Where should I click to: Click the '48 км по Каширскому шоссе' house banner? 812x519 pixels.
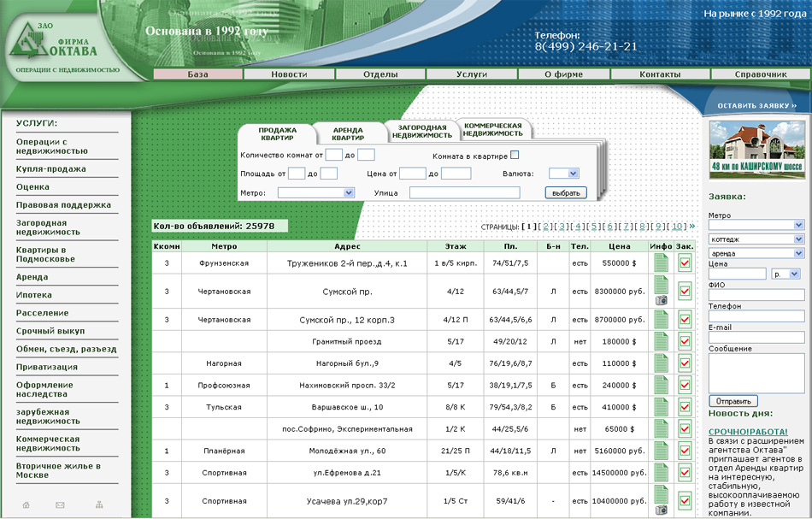[756, 150]
